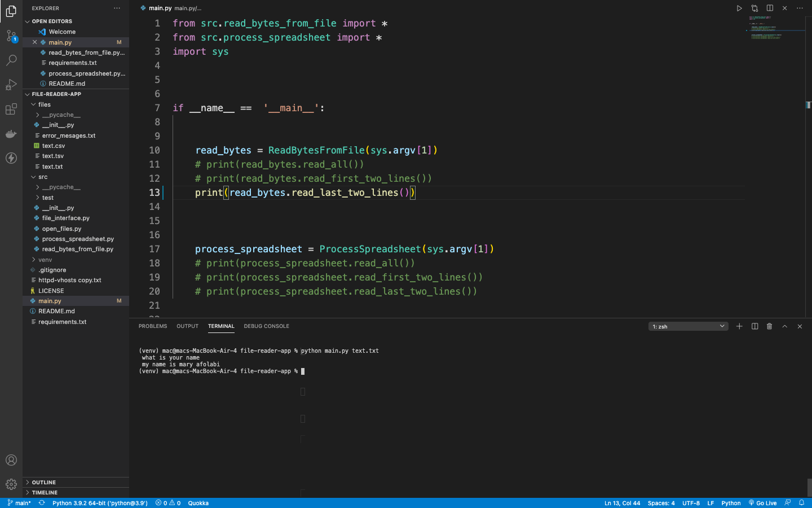Select Python 3.9.2 interpreter in status bar
This screenshot has width=812, height=508.
(100, 503)
